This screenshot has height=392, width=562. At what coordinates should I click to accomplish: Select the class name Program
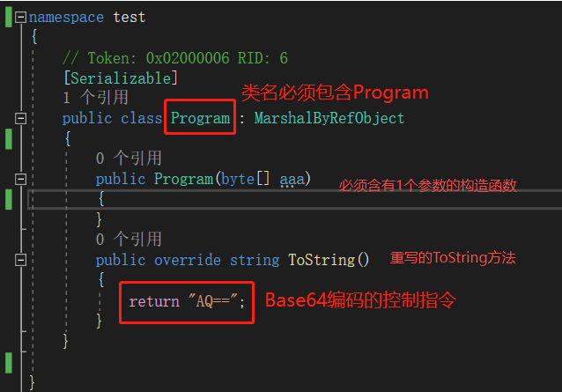(200, 118)
